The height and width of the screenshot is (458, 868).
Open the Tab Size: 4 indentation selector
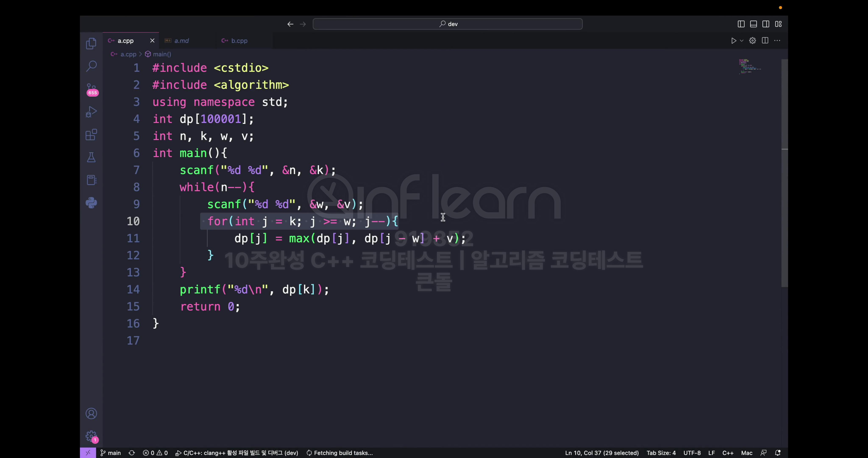click(661, 453)
